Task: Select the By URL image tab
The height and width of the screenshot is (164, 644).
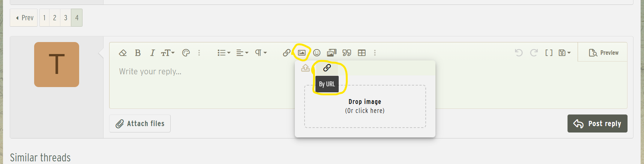Action: point(327,68)
